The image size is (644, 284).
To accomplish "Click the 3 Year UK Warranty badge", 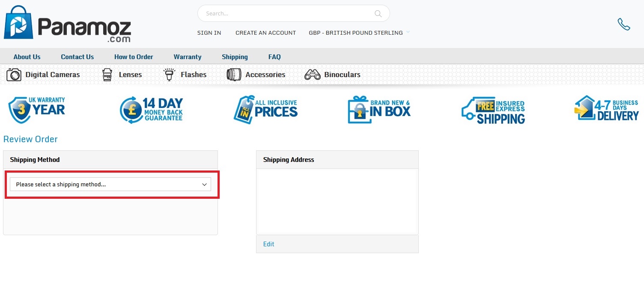I will 37,110.
